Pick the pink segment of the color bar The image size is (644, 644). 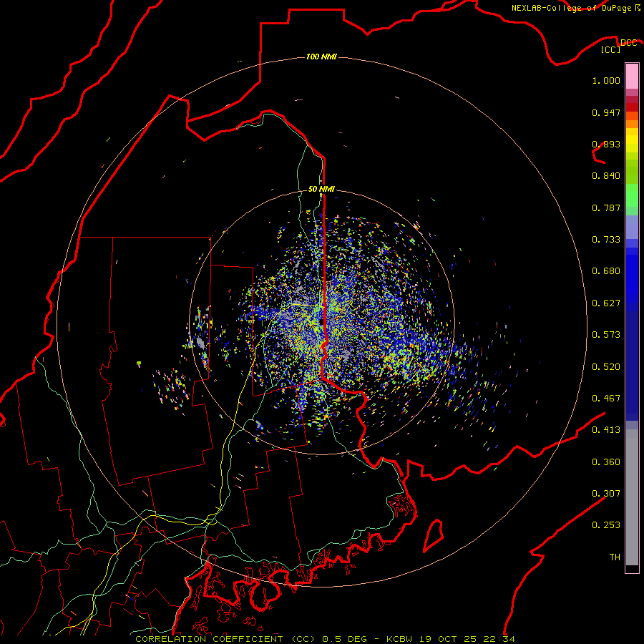click(x=632, y=77)
